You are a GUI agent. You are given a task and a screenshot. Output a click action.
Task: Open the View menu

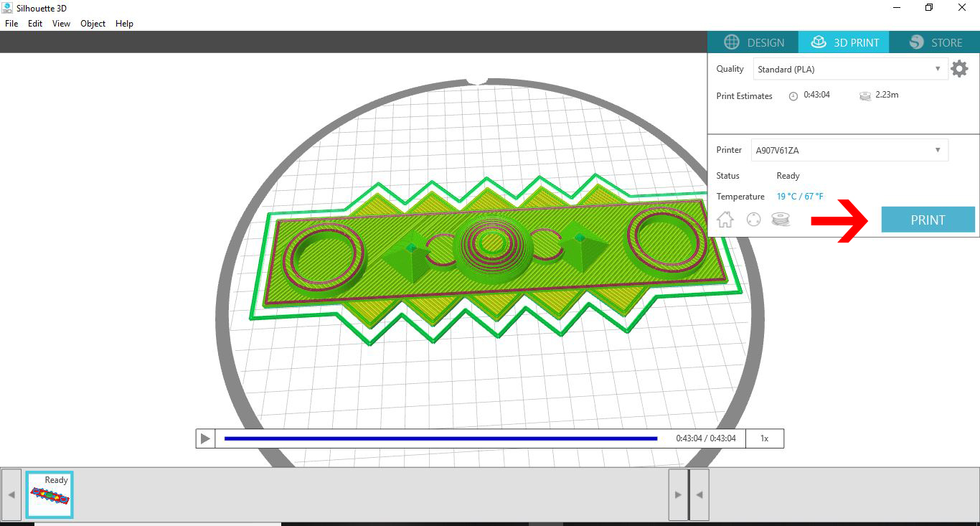(x=62, y=24)
